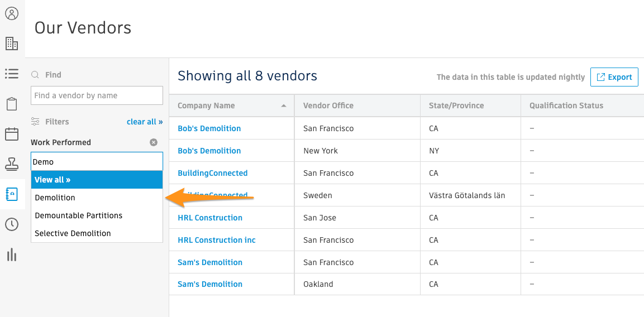Open the company building icon in sidebar
This screenshot has width=644, height=317.
pos(12,43)
